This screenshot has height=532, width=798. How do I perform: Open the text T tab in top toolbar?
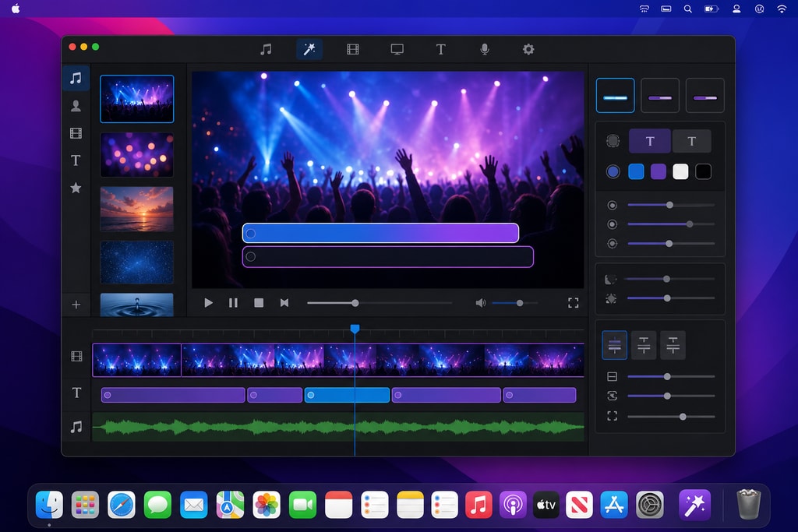pos(441,49)
